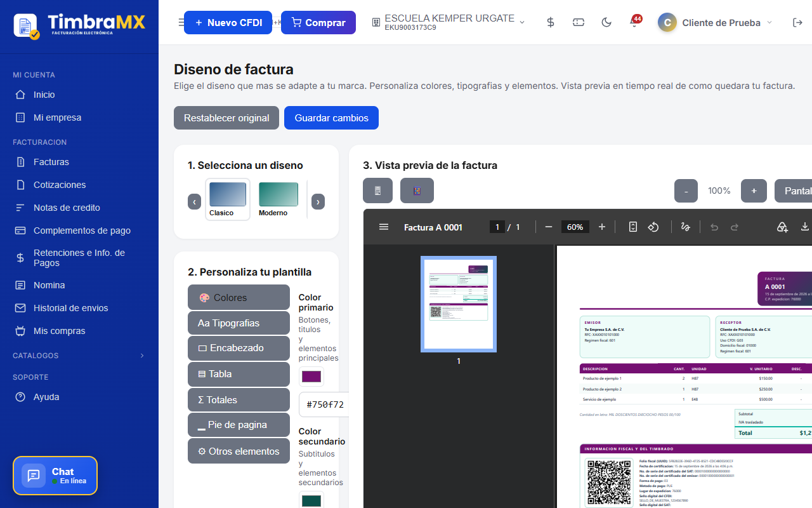This screenshot has height=508, width=812.
Task: Open the PDF viewer sidebar menu icon
Action: click(384, 227)
